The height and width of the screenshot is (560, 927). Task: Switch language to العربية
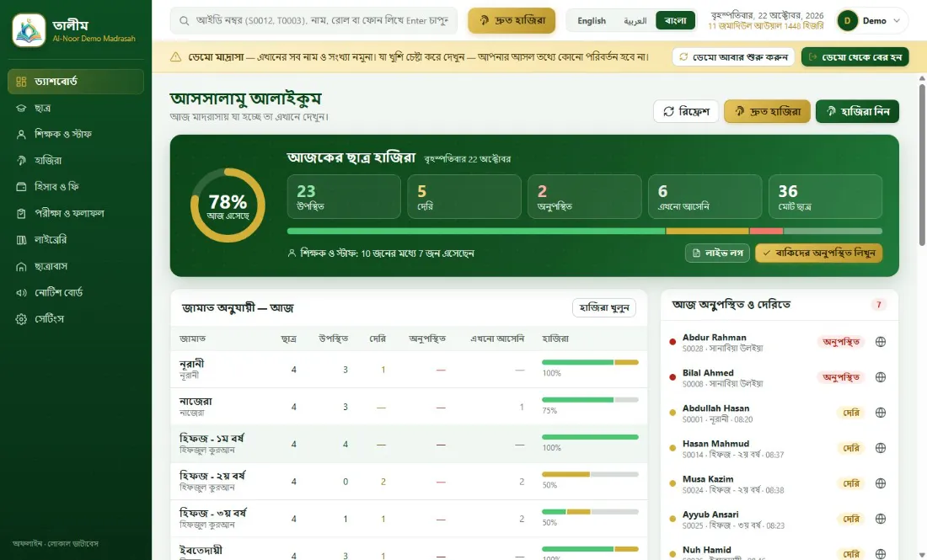[635, 21]
